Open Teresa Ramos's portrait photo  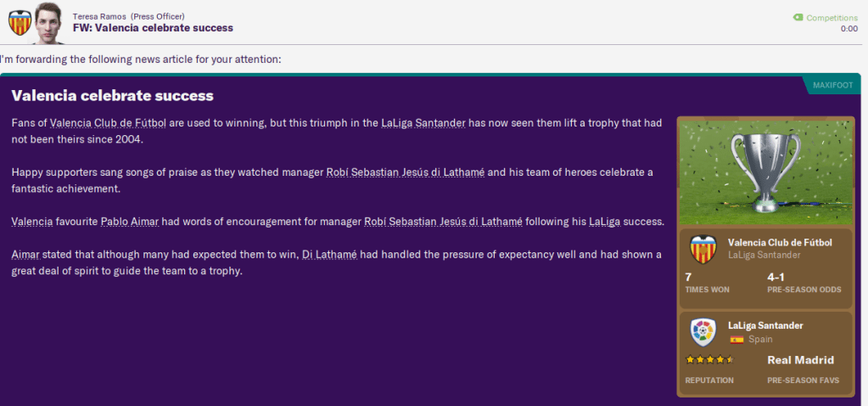(50, 23)
